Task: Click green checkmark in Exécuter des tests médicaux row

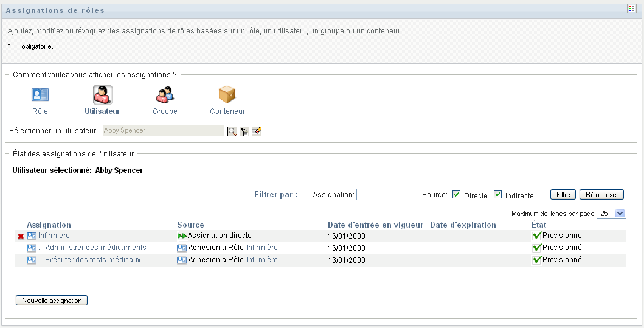Action: pyautogui.click(x=536, y=260)
